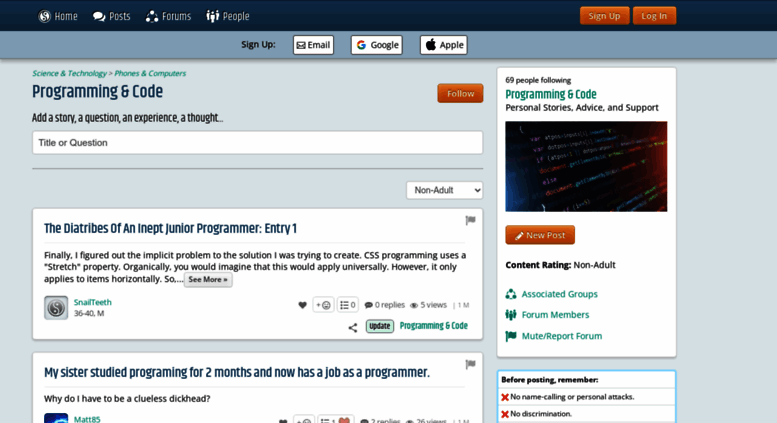The image size is (777, 423).
Task: Sign up with Google
Action: tap(377, 45)
